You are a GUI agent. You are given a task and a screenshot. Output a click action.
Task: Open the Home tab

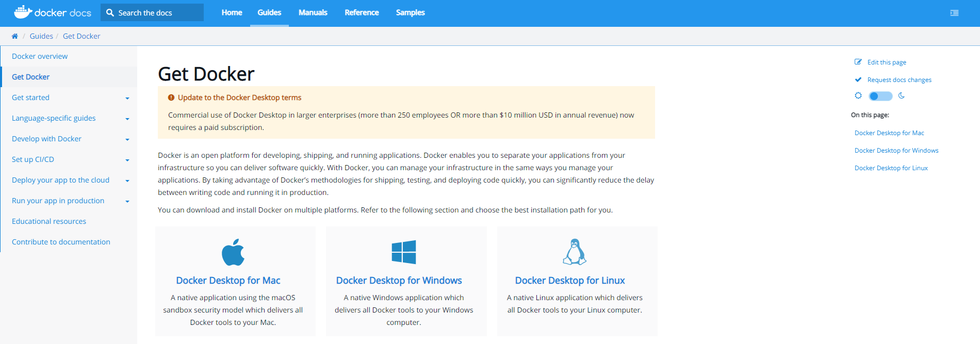coord(232,12)
